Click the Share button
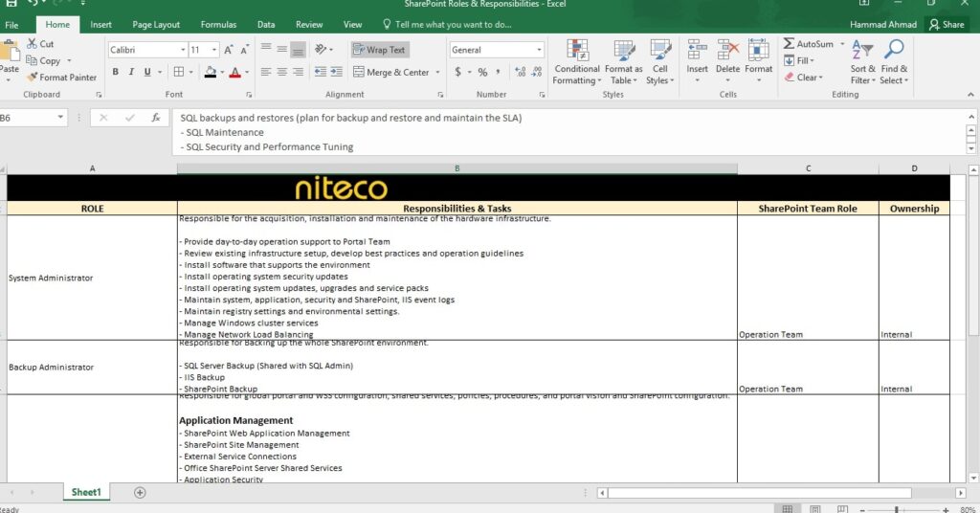980x513 pixels. tap(947, 24)
